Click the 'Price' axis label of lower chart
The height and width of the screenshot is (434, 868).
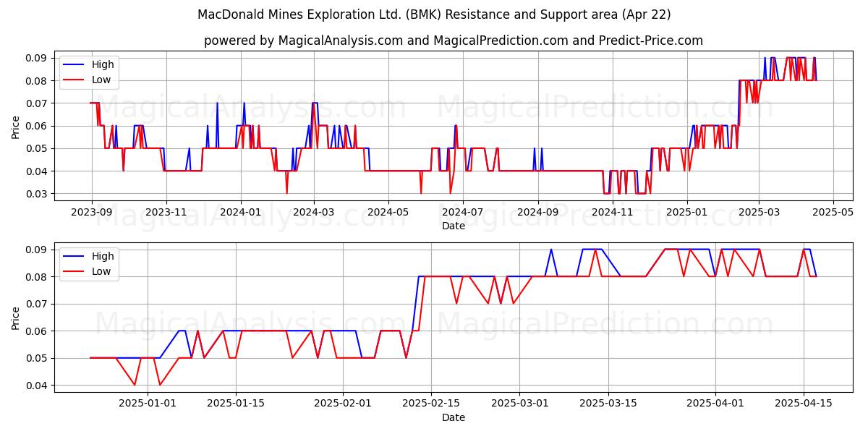(x=16, y=318)
